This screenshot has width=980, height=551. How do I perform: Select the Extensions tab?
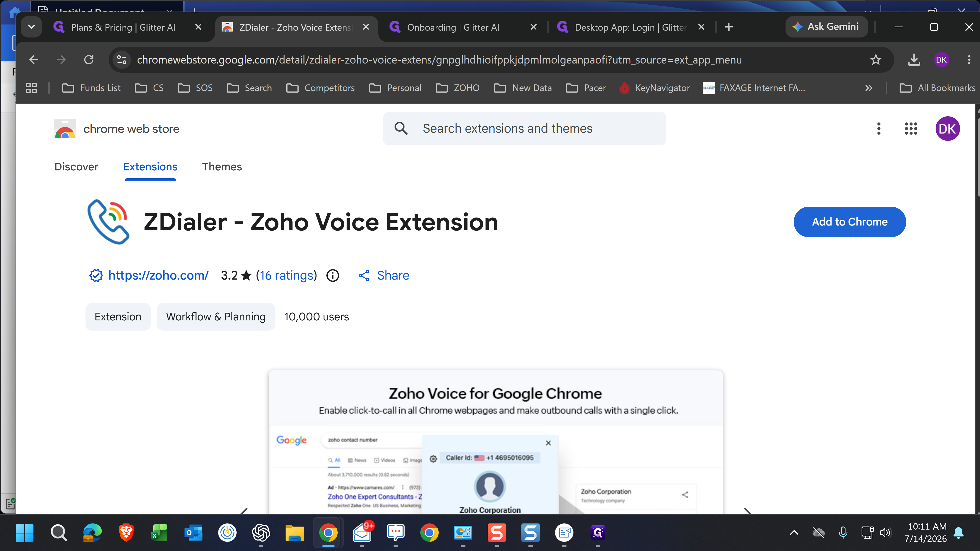tap(150, 167)
